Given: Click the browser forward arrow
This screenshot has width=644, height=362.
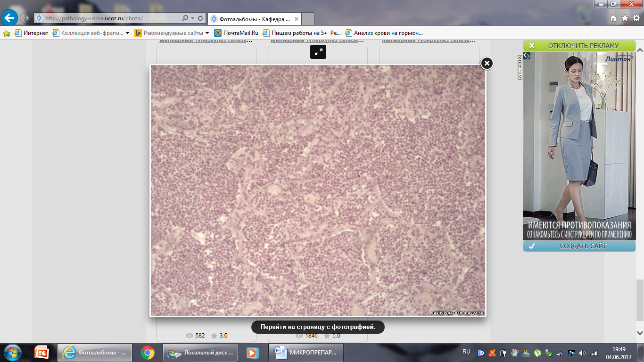Looking at the screenshot, I should click(25, 18).
